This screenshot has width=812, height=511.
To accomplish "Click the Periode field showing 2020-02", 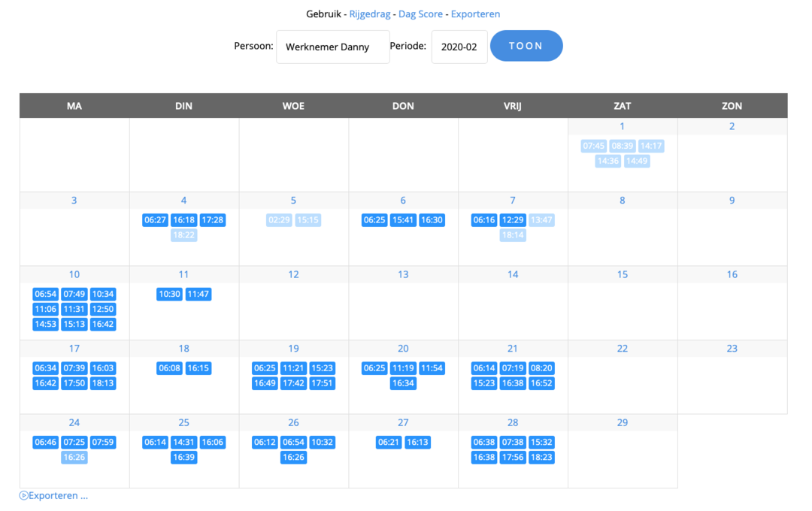I will point(459,46).
